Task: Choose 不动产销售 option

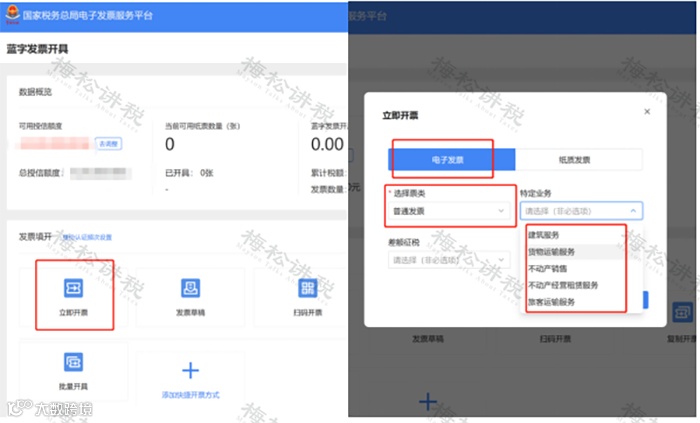Action: pos(547,269)
